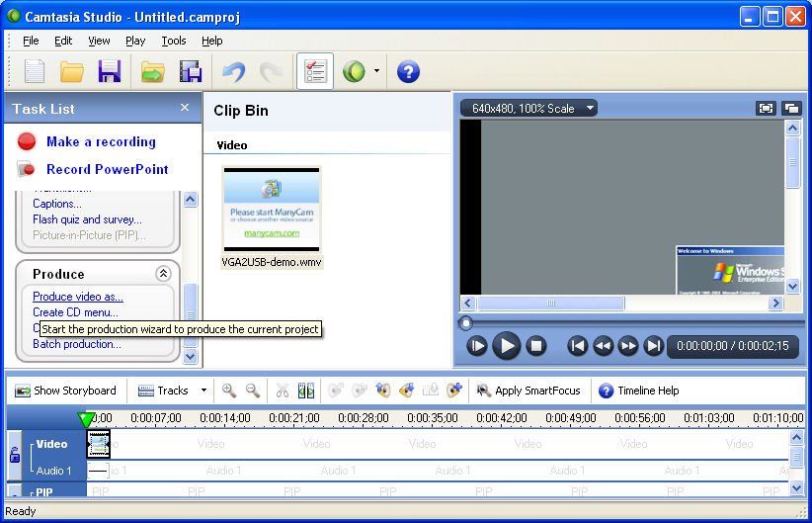Click the Produce video filmstrip icon
Viewport: 812px width, 523px height.
(191, 72)
